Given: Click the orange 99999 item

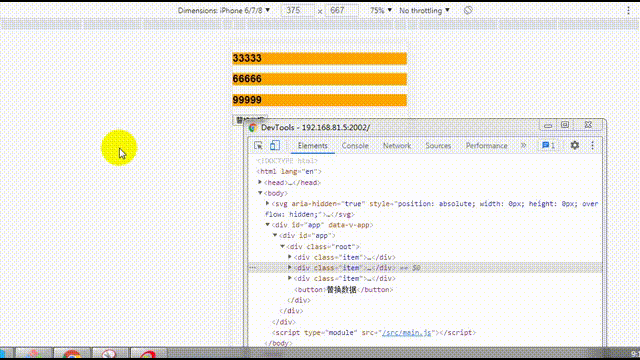Looking at the screenshot, I should tap(319, 100).
